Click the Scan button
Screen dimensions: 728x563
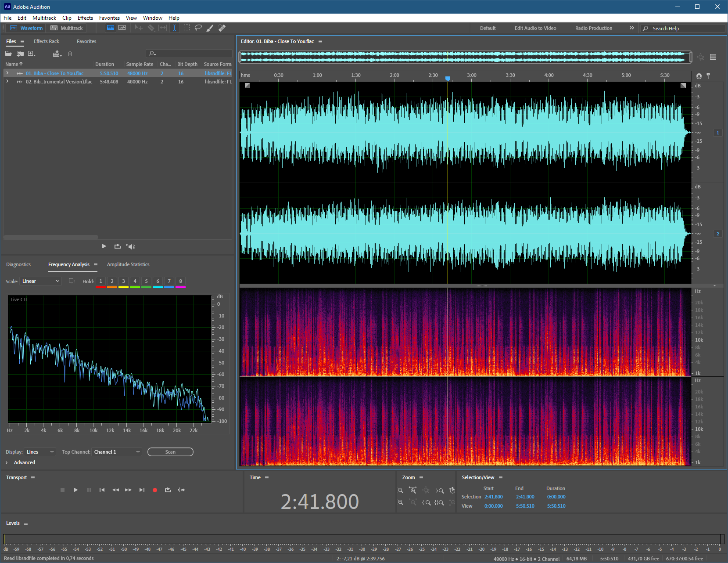tap(170, 452)
